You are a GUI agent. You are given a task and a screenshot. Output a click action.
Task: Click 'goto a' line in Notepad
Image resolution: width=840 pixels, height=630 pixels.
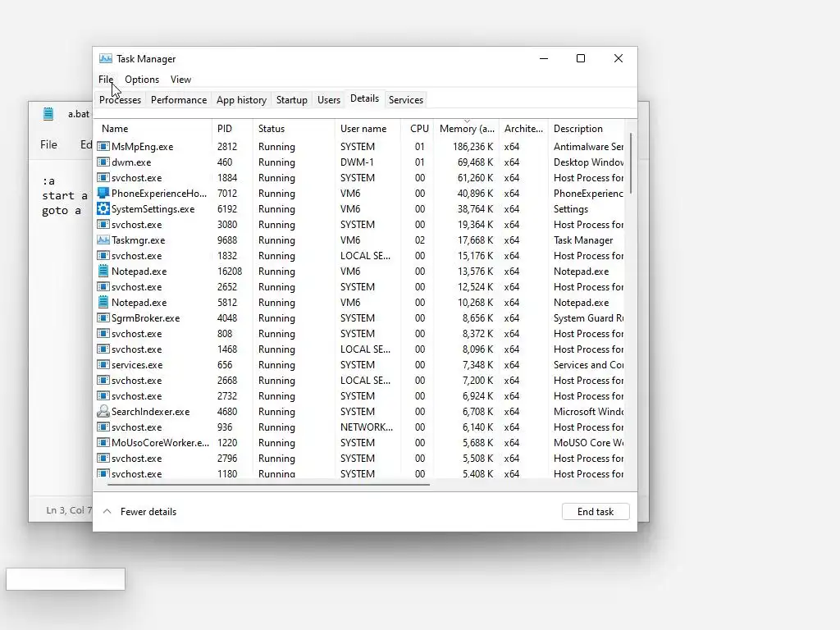click(62, 211)
